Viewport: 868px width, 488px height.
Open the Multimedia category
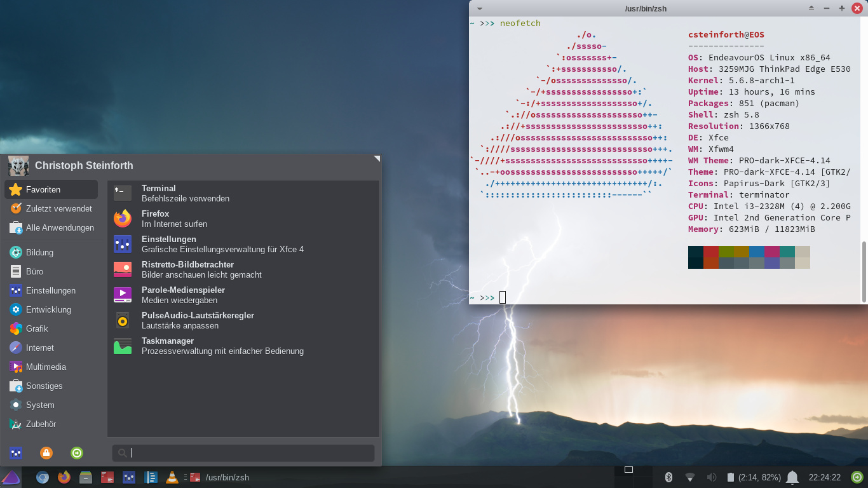tap(51, 367)
